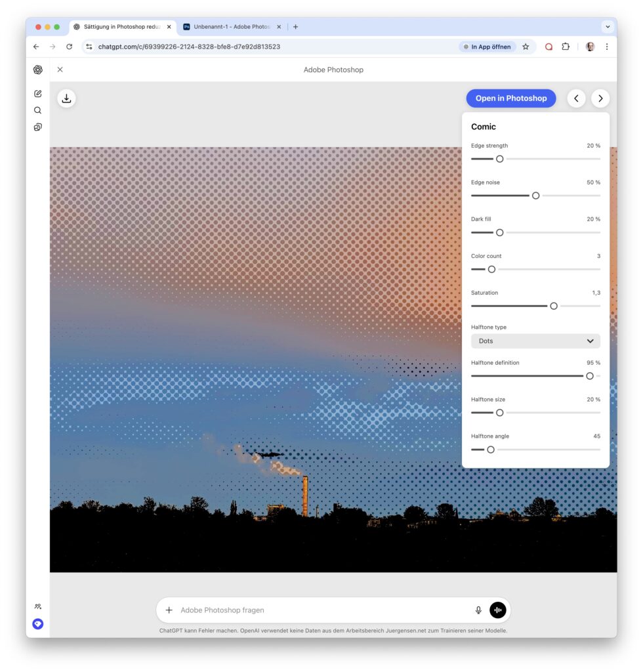Viewport: 643px width, 672px height.
Task: Close the Adobe Photoshop panel
Action: click(60, 70)
